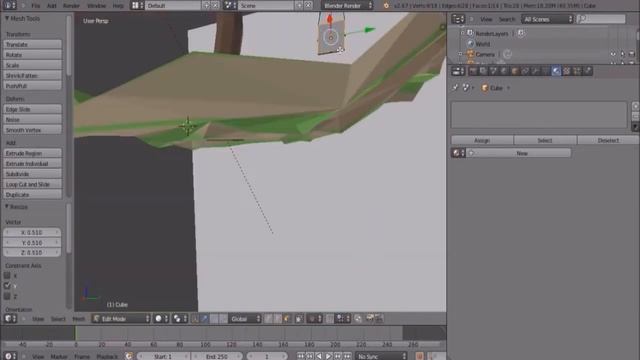Click the timeline play button
The height and width of the screenshot is (360, 640).
click(x=329, y=356)
